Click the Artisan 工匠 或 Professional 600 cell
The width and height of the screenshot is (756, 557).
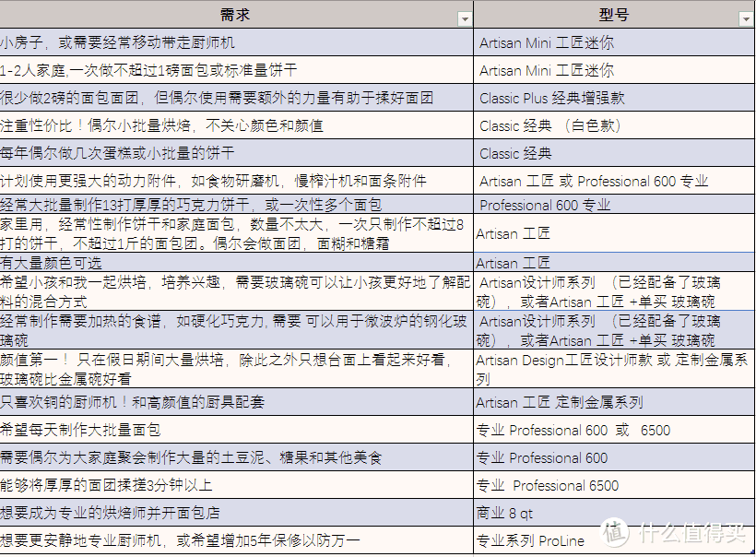[614, 181]
